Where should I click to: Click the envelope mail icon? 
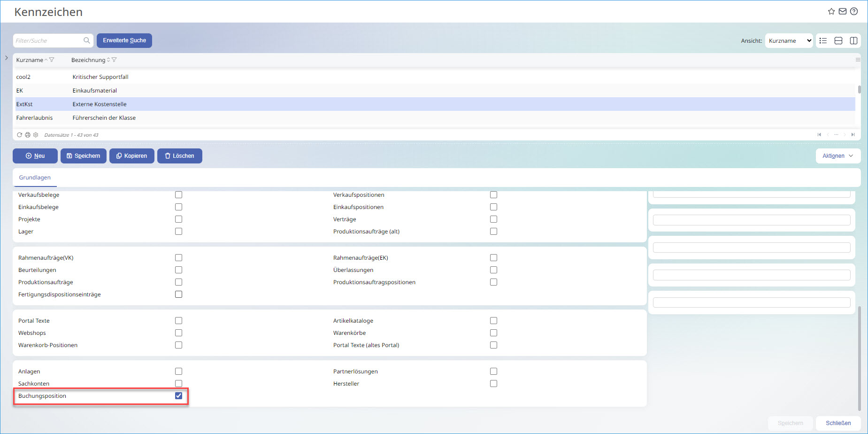[843, 11]
